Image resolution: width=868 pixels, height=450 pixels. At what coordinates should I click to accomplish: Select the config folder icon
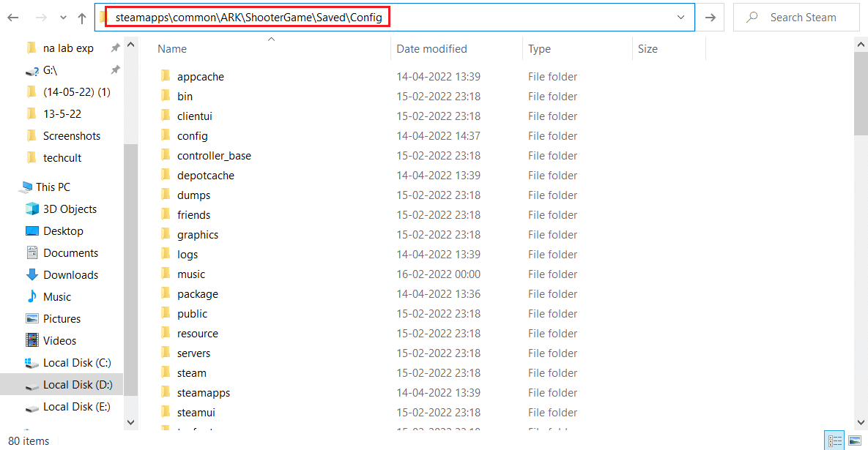point(166,135)
